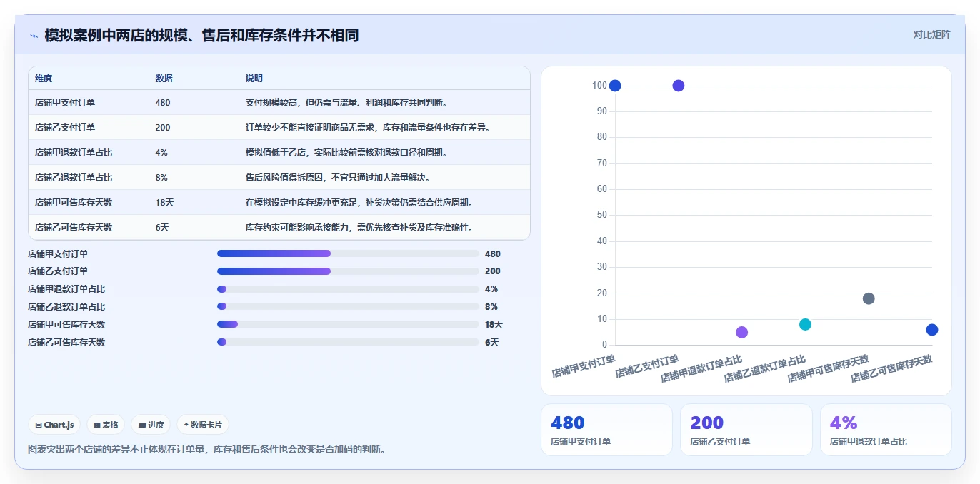Click the 店铺乙支付订单 progress bar
The width and height of the screenshot is (980, 484).
click(x=348, y=271)
